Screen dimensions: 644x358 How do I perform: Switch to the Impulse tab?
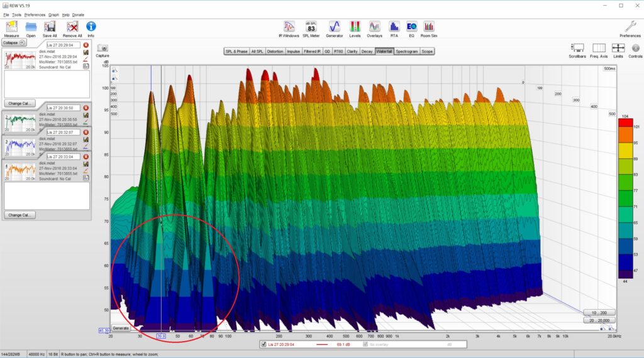click(x=293, y=52)
